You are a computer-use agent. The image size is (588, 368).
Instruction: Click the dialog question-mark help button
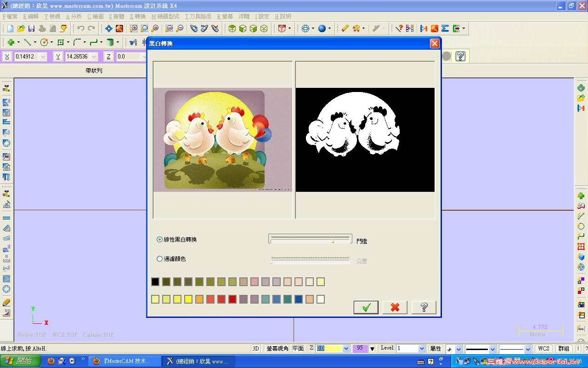[424, 307]
